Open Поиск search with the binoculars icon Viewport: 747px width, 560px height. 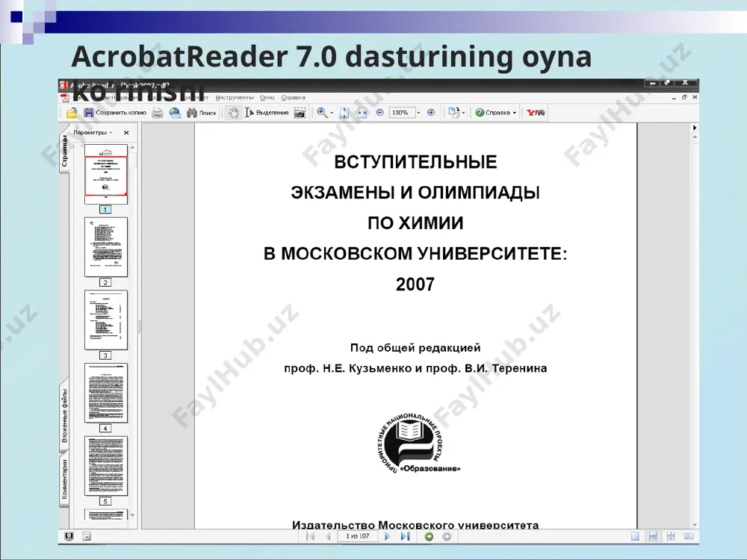[x=202, y=113]
